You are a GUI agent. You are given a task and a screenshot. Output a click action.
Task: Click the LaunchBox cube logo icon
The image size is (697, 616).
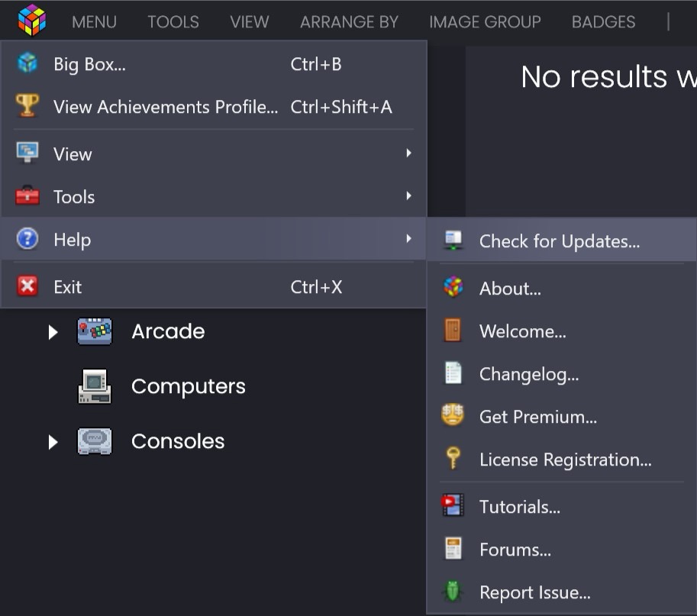pyautogui.click(x=31, y=20)
